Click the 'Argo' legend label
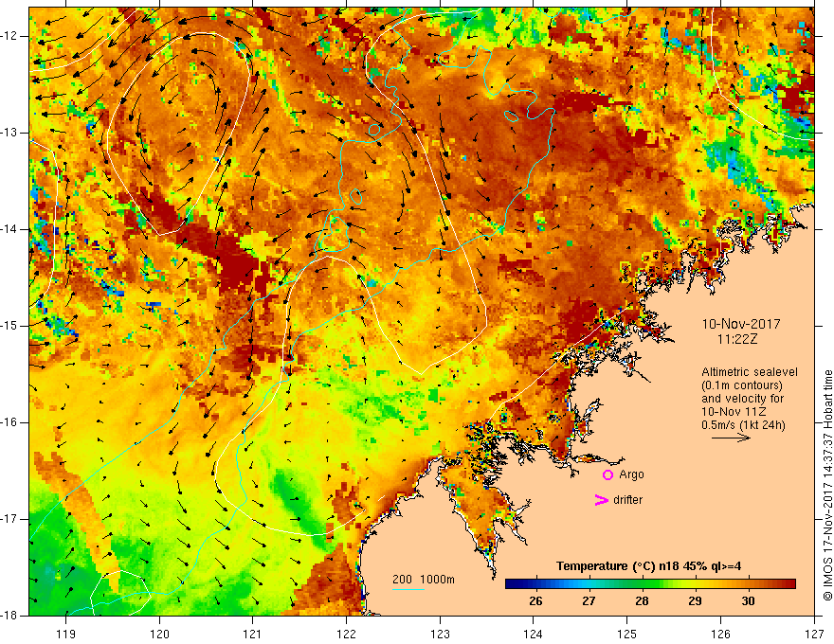Image resolution: width=834 pixels, height=644 pixels. [x=631, y=474]
